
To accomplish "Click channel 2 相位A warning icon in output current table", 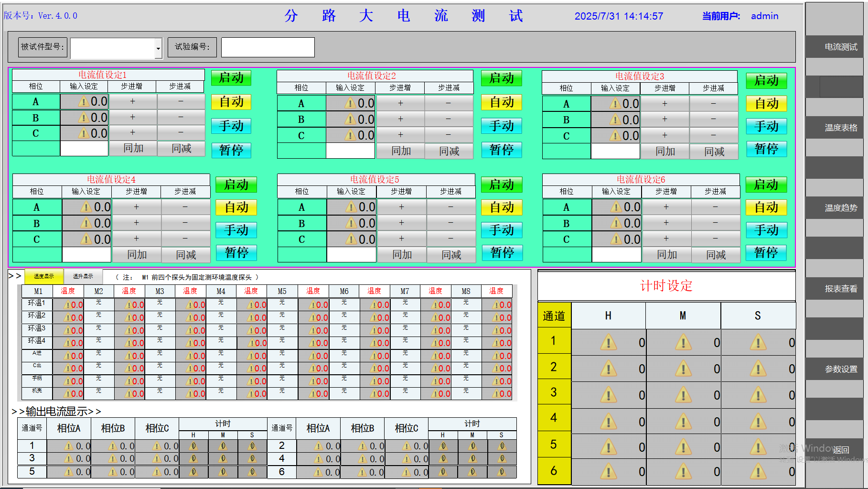I will [x=319, y=446].
